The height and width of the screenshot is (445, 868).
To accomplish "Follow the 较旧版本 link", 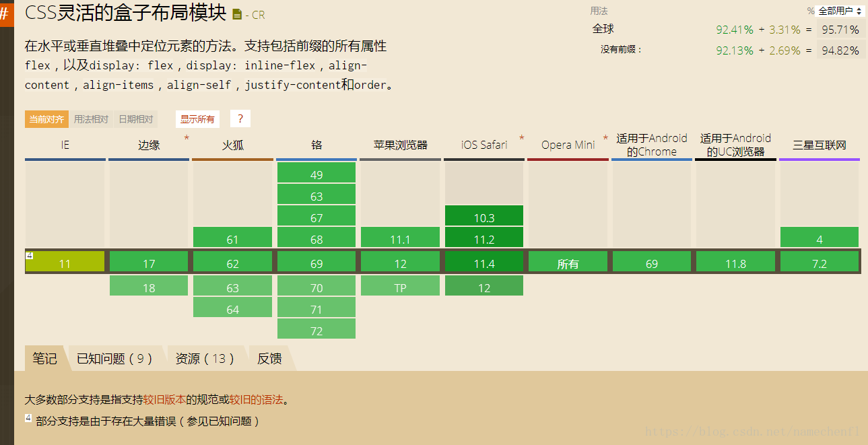I will (165, 400).
